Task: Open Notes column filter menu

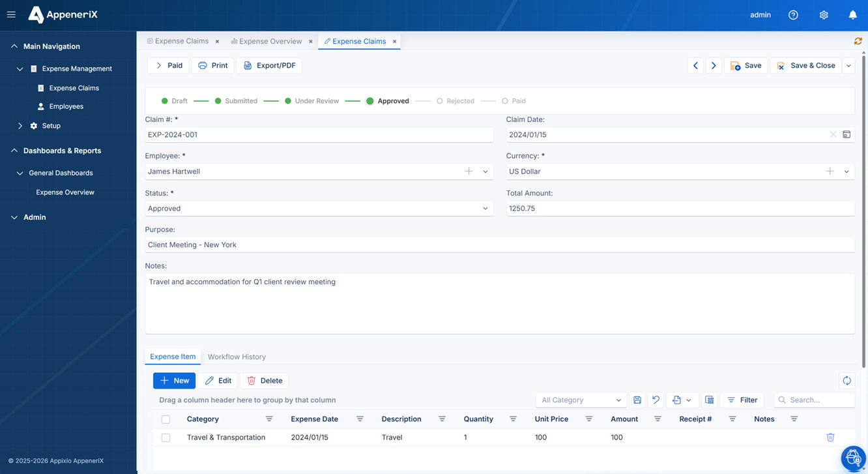Action: pos(794,419)
